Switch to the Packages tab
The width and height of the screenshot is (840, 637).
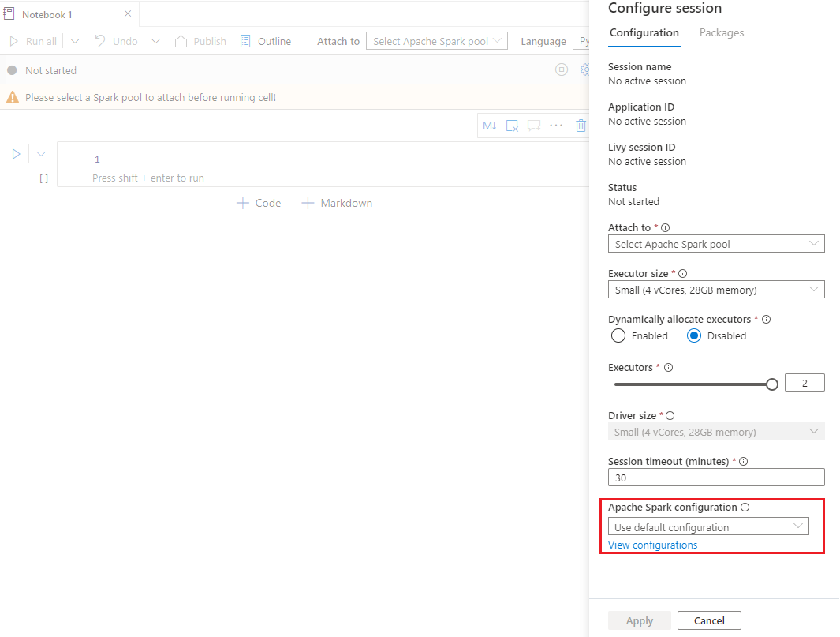(x=721, y=32)
